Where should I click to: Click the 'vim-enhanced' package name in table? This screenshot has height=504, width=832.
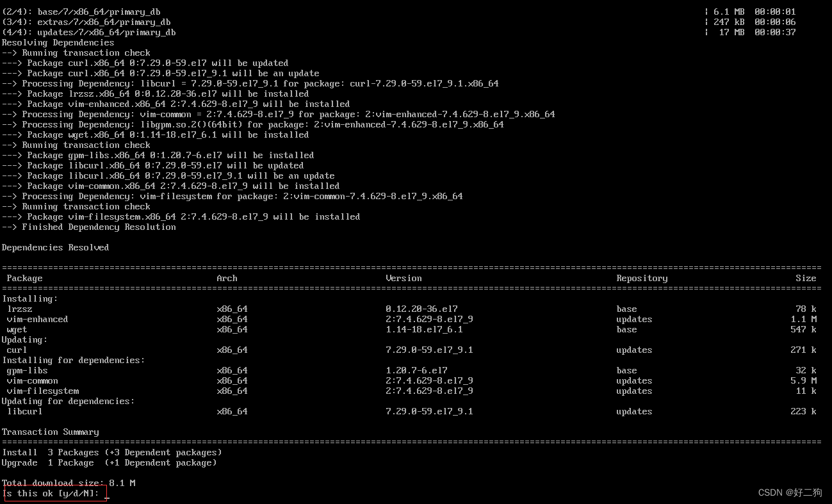(37, 320)
